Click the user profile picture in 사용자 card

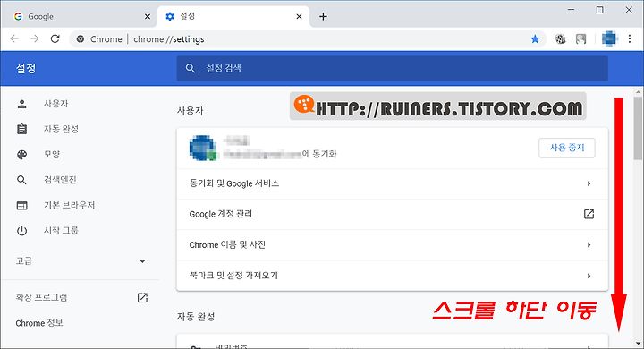203,148
